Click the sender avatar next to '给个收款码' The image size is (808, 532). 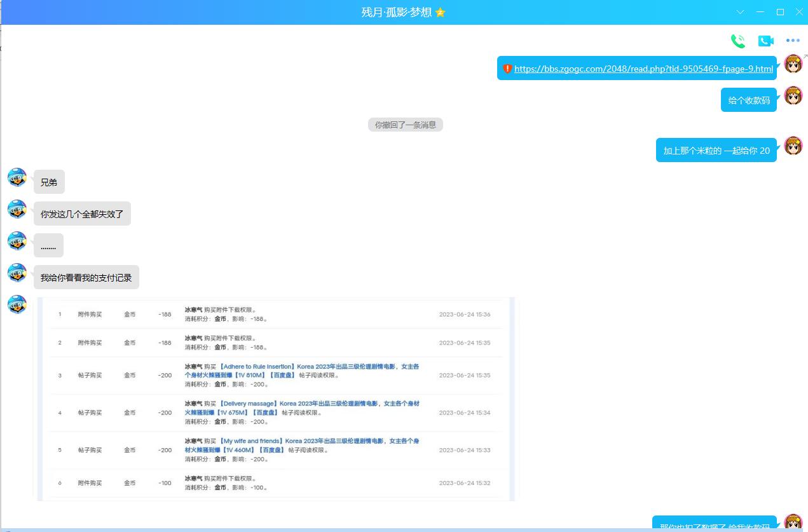coord(793,95)
